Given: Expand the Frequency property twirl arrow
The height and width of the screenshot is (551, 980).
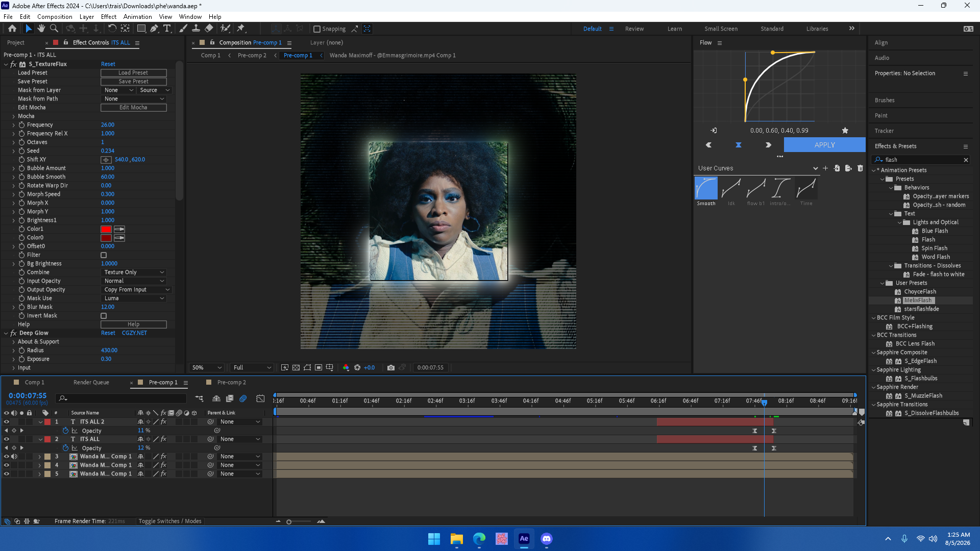Looking at the screenshot, I should (14, 125).
